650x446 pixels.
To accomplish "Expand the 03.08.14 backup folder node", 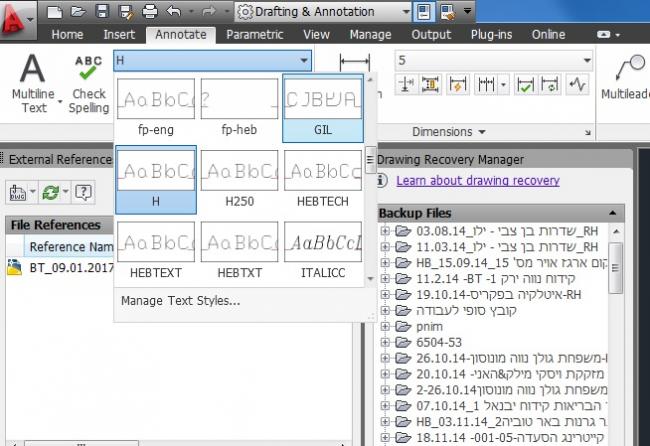I will point(385,231).
